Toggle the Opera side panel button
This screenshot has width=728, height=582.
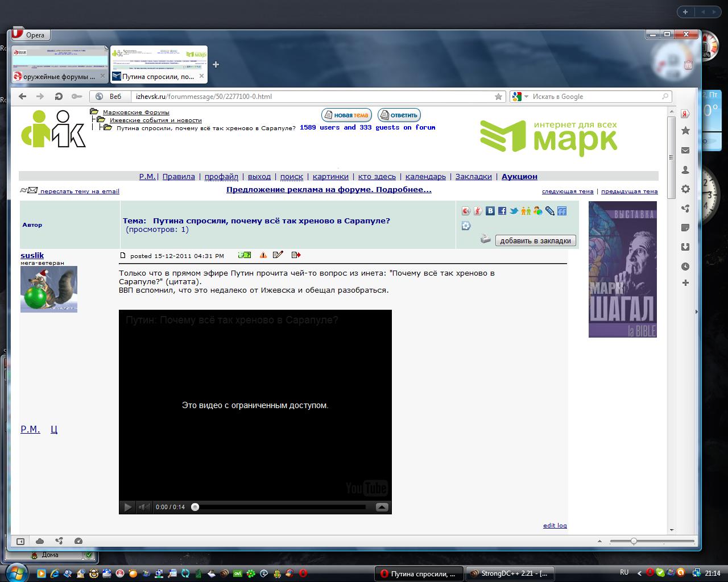pyautogui.click(x=20, y=541)
